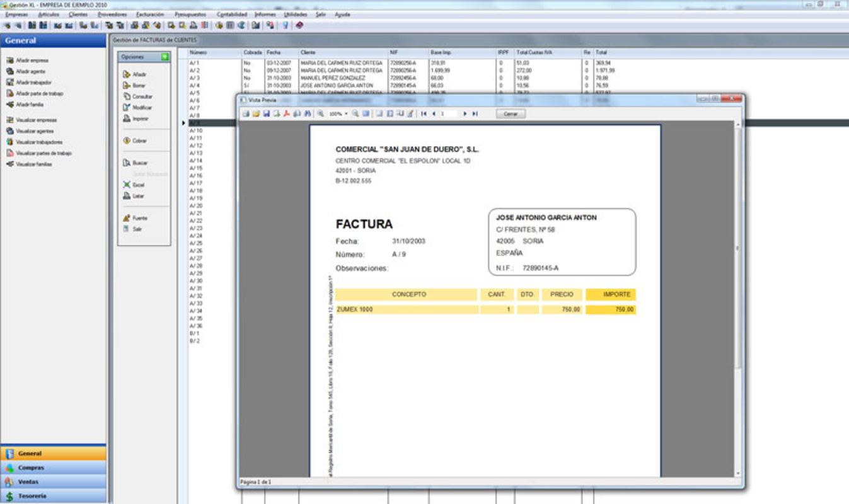Select the General sidebar section button

coord(53,453)
